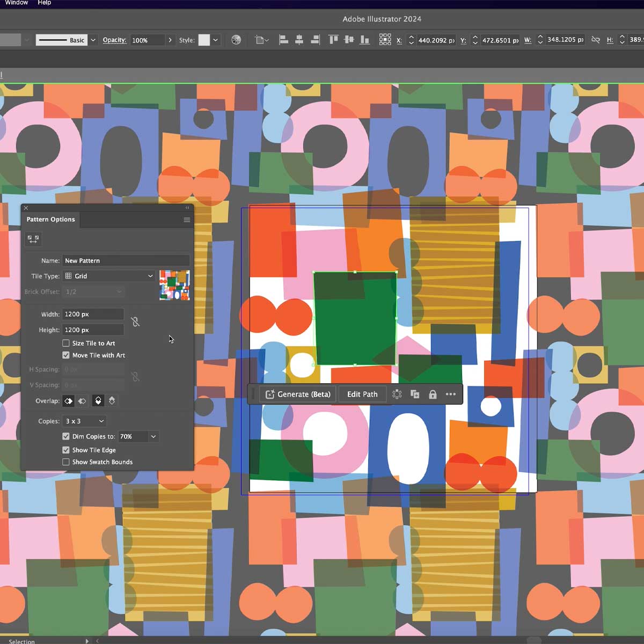Click the W width value 348.1205

click(565, 40)
